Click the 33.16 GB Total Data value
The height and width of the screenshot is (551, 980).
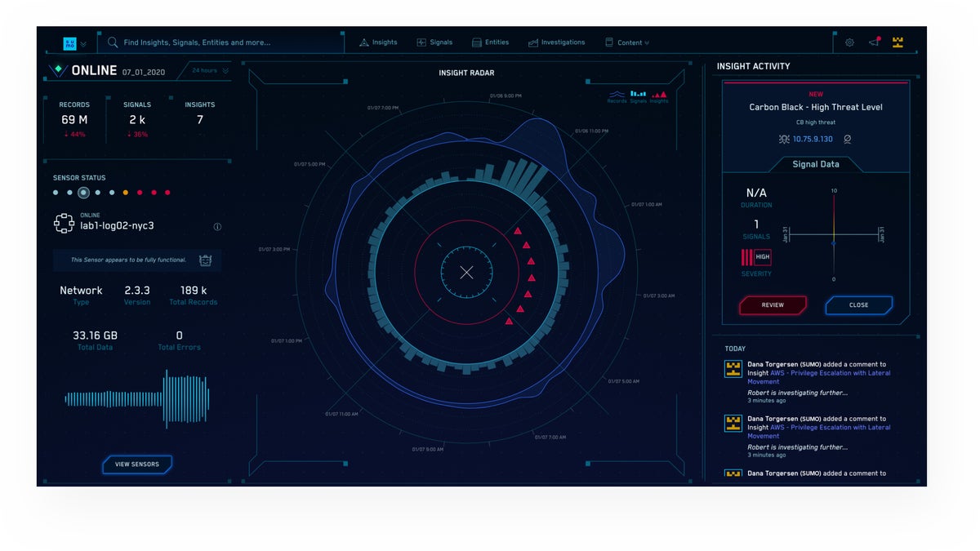click(x=94, y=335)
